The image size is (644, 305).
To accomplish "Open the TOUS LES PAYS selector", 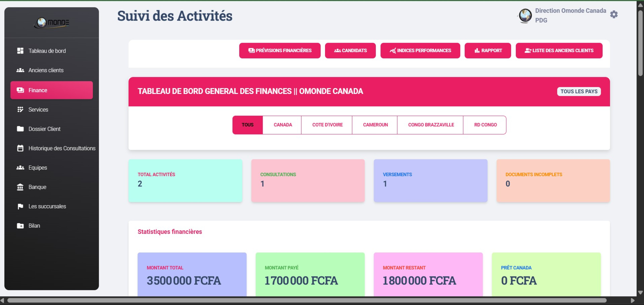I will [x=578, y=92].
